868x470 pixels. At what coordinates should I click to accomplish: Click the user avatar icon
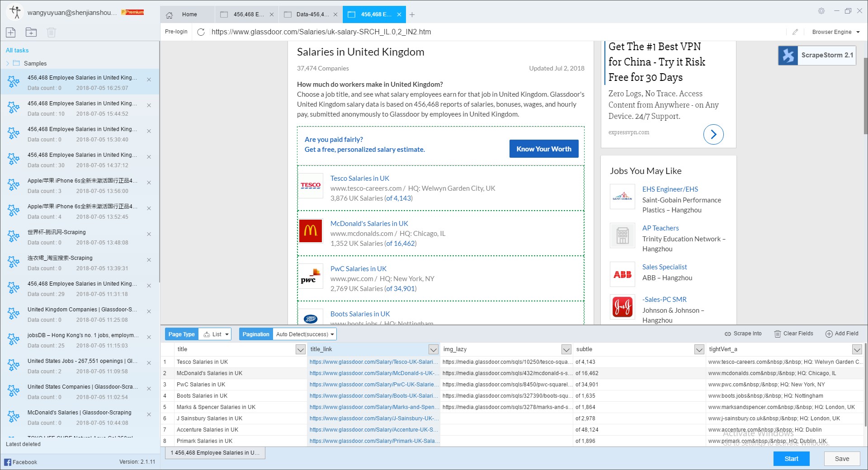pyautogui.click(x=15, y=12)
